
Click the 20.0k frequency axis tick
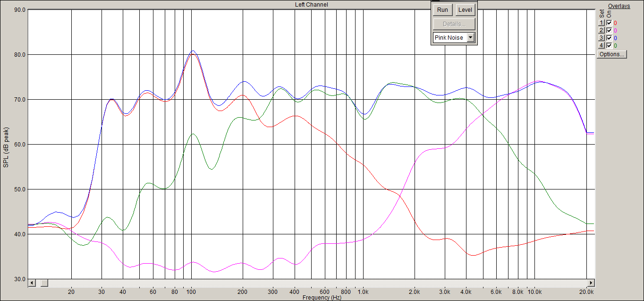(587, 292)
